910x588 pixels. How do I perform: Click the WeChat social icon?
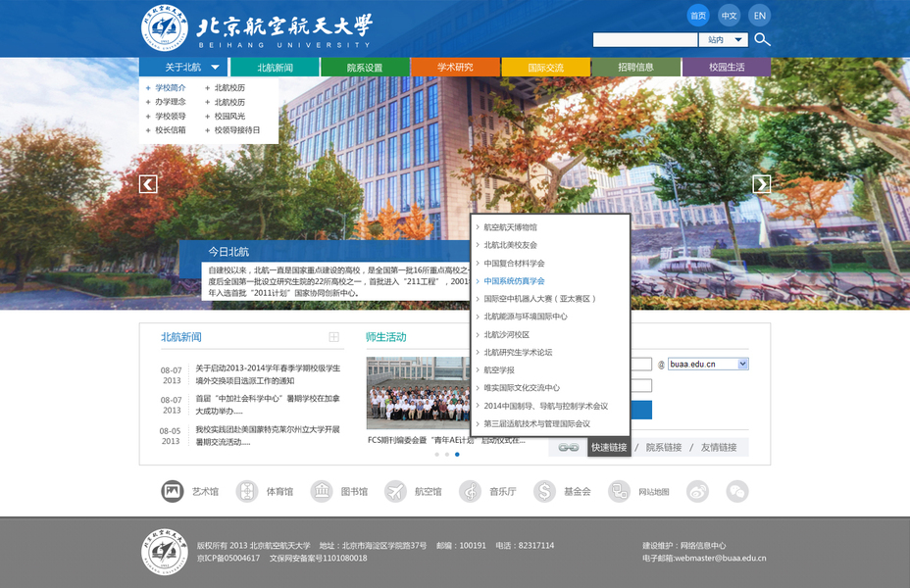(x=737, y=492)
